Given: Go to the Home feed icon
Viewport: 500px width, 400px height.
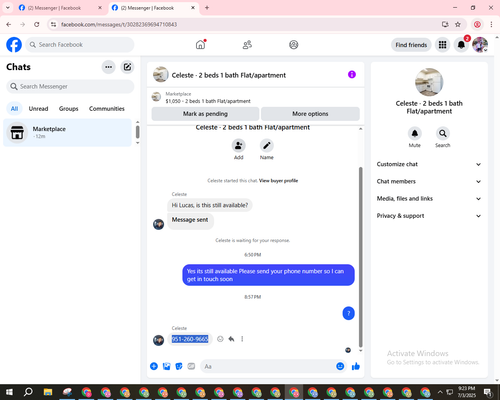Looking at the screenshot, I should 200,45.
